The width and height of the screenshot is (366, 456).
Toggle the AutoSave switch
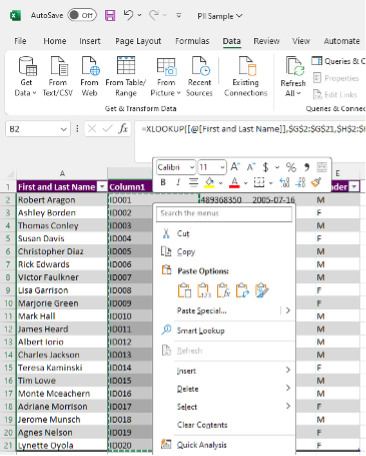[82, 15]
